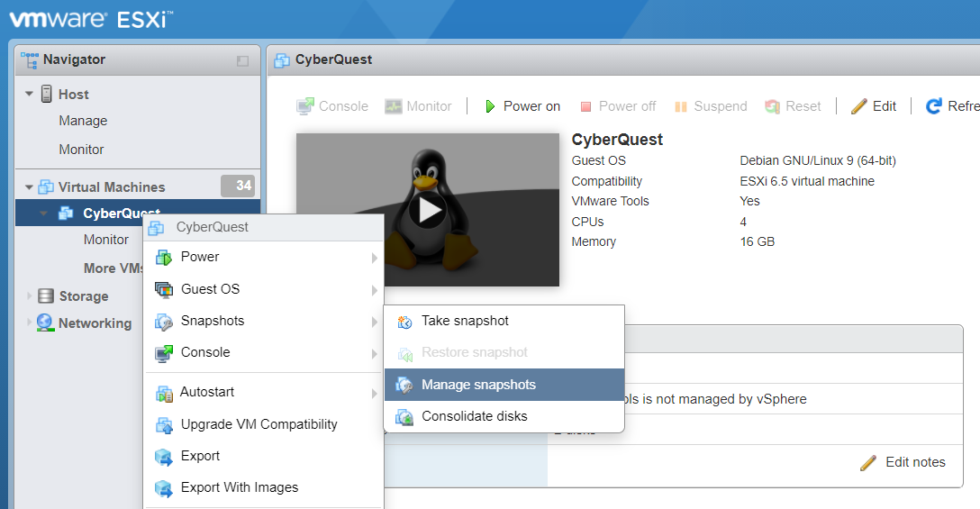Click the Power off toolbar button
Viewport: 980px width, 509px height.
[x=618, y=106]
